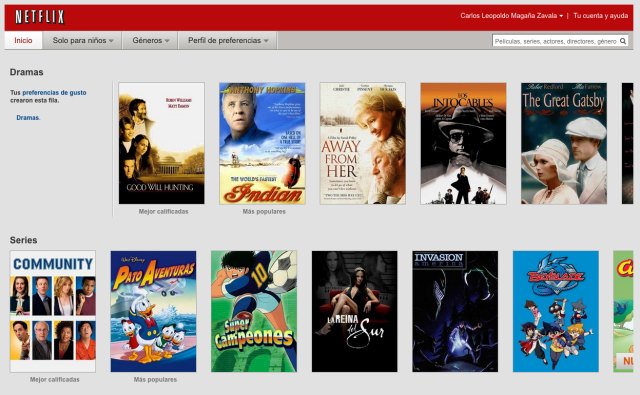Screen dimensions: 640x395
Task: Click the Series row heading
Action: pos(23,240)
